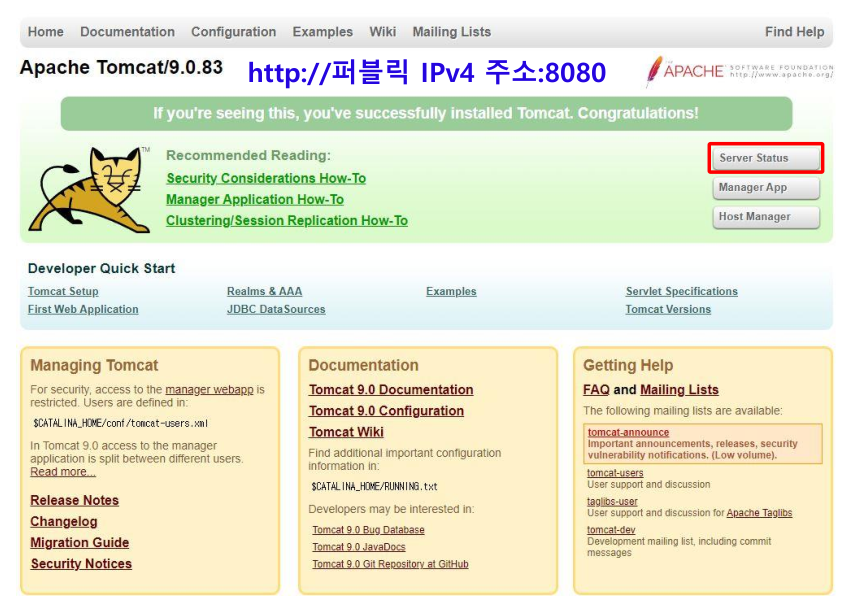The width and height of the screenshot is (863, 596).
Task: Open the taglibs-user mailing list link
Action: point(612,501)
